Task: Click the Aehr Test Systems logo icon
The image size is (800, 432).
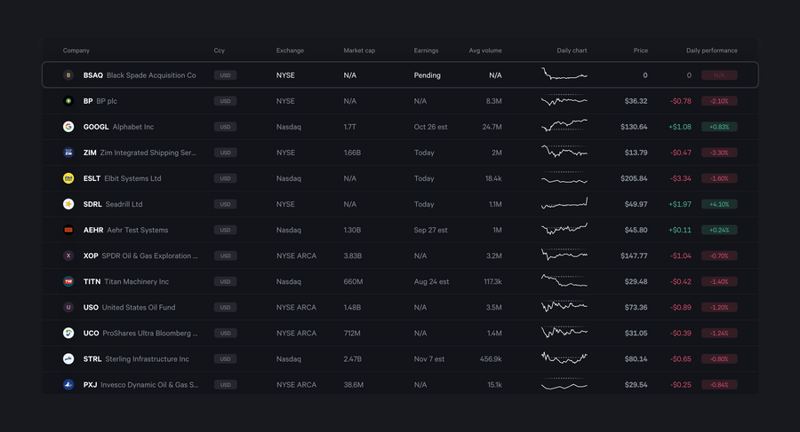Action: (68, 230)
